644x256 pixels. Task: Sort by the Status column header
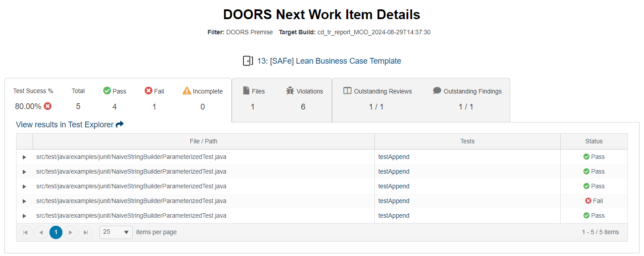594,141
